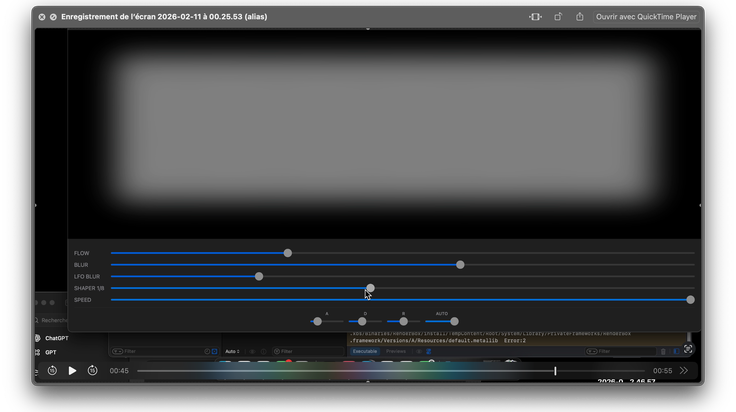Close the Quick Look preview window

42,17
